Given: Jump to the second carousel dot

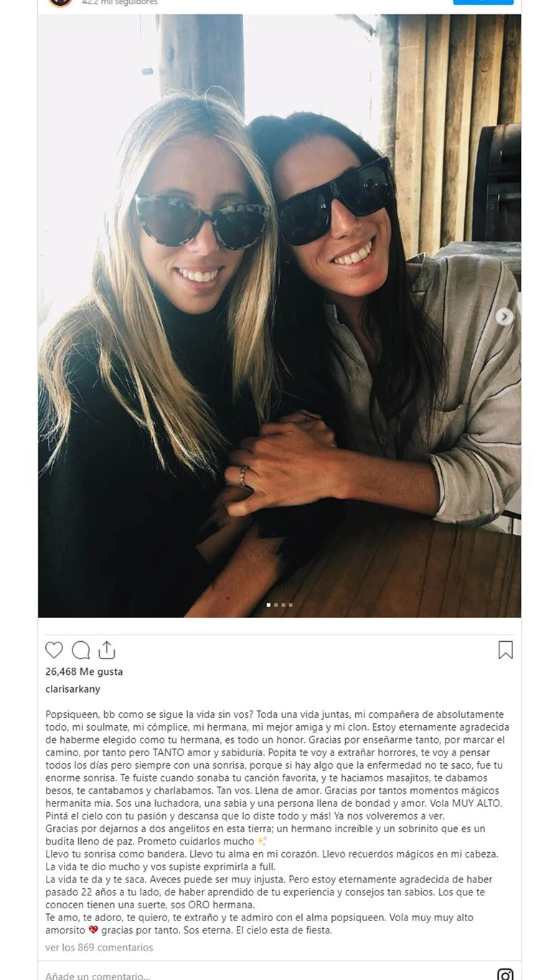Looking at the screenshot, I should tap(276, 605).
